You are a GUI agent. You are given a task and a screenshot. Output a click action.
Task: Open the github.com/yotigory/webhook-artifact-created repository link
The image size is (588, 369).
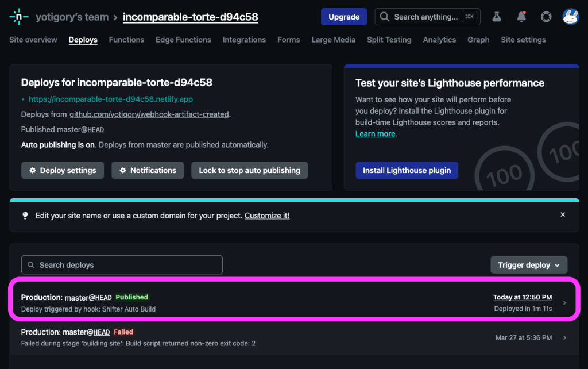pos(149,114)
